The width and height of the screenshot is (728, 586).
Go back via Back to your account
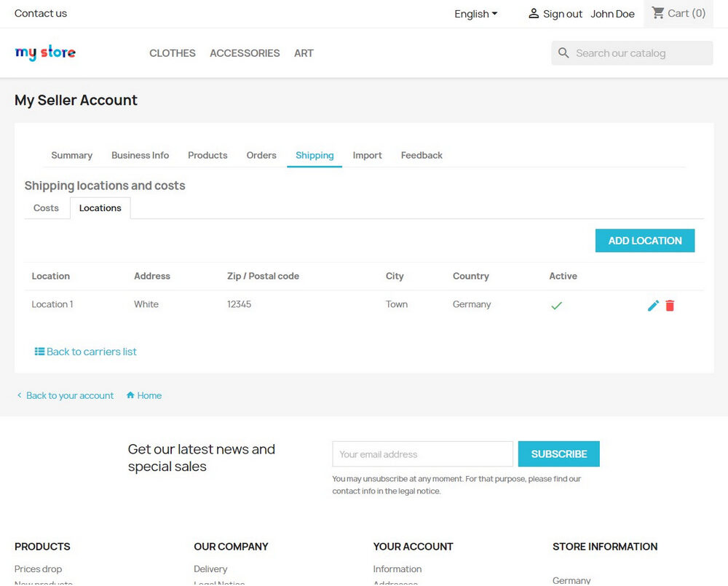[70, 395]
